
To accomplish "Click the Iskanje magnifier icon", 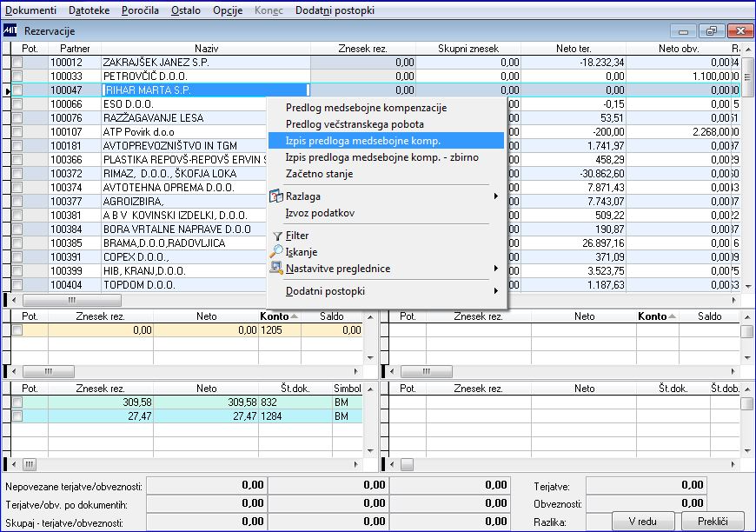I will 277,252.
